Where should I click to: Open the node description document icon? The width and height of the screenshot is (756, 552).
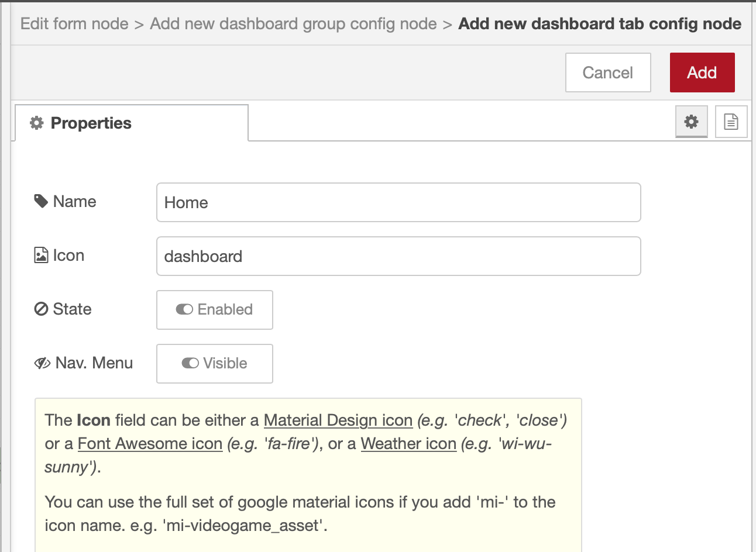pyautogui.click(x=731, y=122)
